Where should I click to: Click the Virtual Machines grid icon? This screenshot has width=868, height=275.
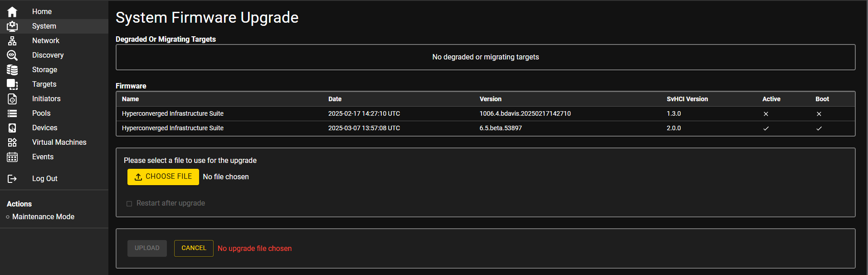[12, 142]
